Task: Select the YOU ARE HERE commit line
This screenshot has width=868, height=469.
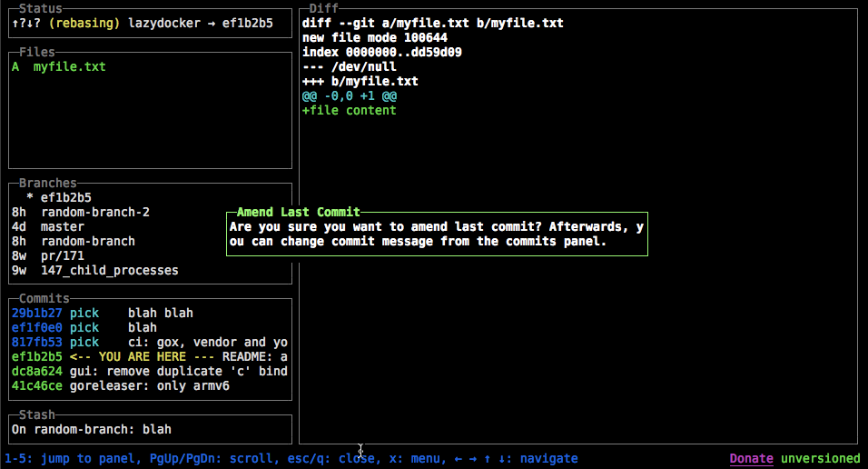Action: coord(150,356)
